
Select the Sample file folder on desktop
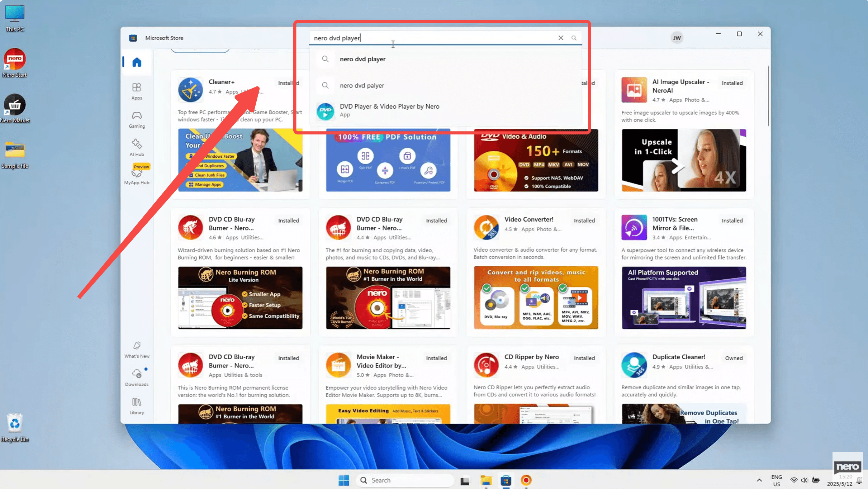pyautogui.click(x=15, y=155)
